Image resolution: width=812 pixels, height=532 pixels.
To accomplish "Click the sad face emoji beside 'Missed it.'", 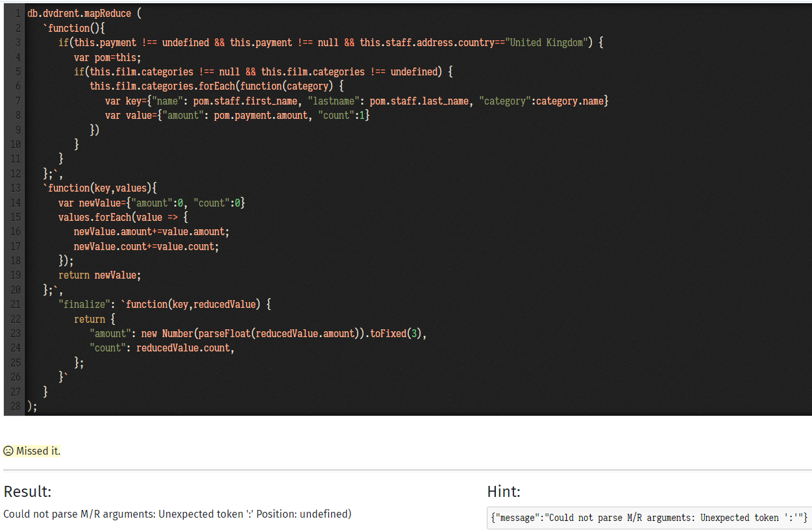I will coord(8,451).
